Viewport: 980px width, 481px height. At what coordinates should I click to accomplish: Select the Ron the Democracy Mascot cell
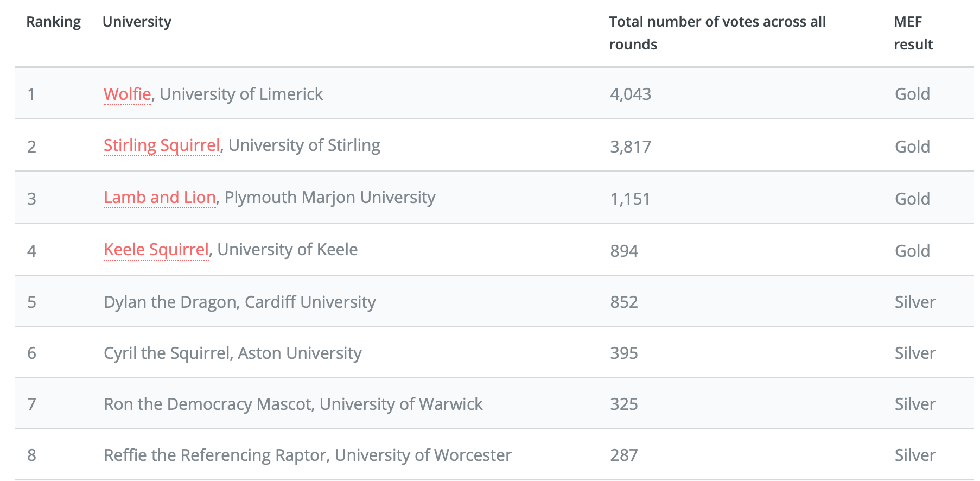293,404
